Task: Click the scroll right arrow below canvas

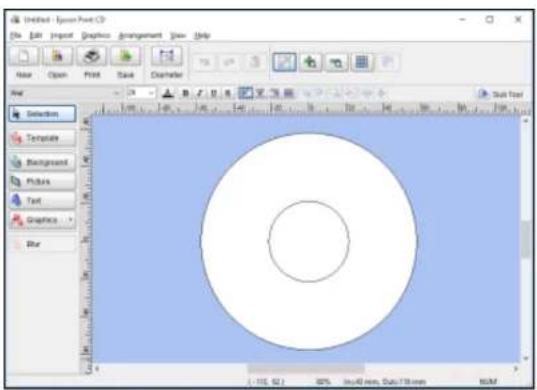Action: pyautogui.click(x=516, y=369)
